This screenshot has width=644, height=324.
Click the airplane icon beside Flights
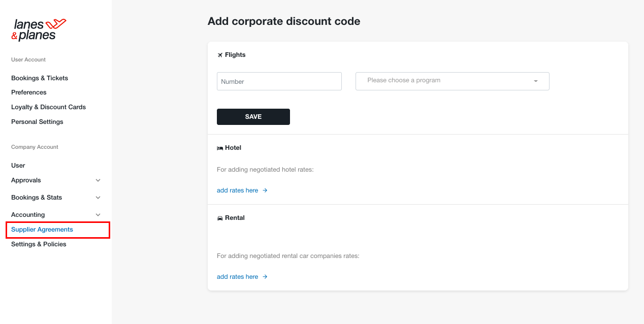[220, 55]
